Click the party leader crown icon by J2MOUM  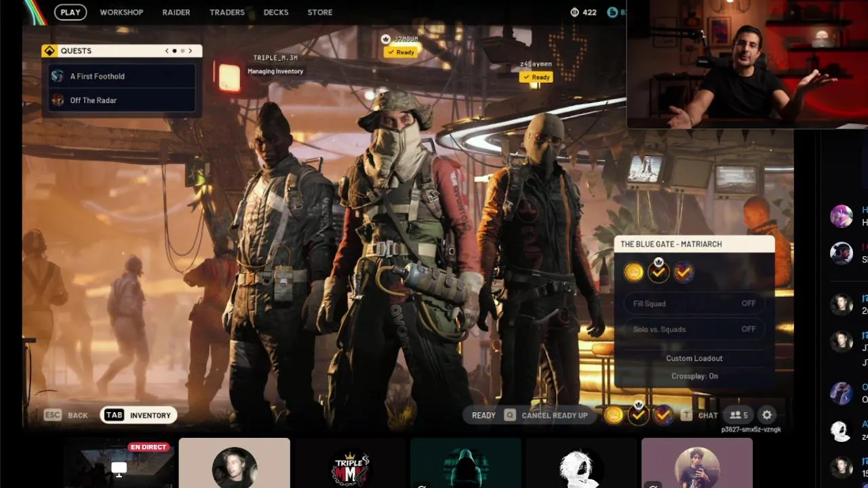tap(386, 39)
